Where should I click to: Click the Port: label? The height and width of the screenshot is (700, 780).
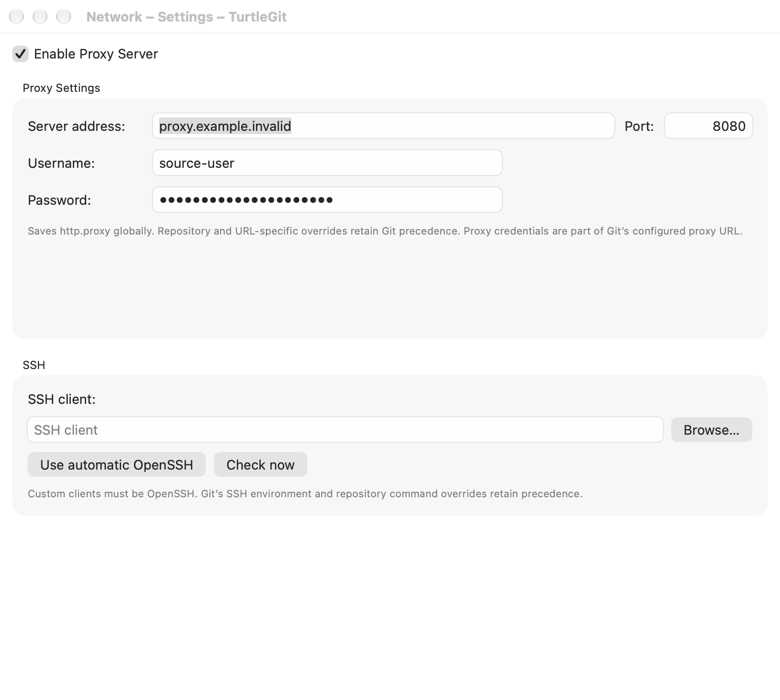[639, 126]
